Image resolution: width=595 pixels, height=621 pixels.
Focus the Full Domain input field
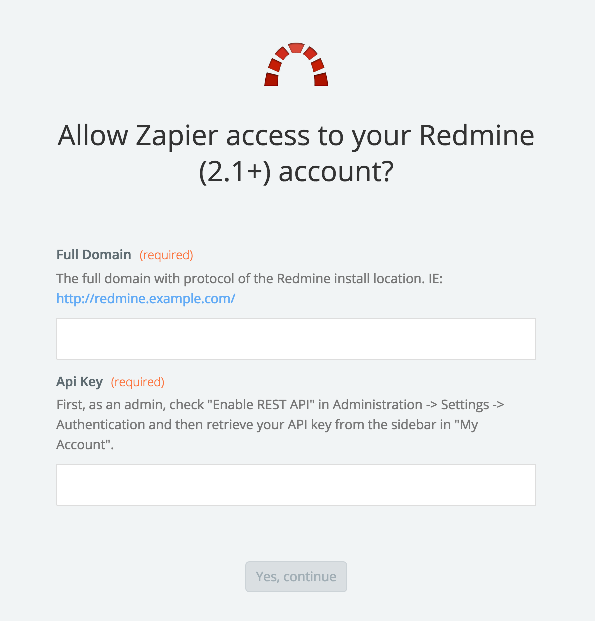point(296,339)
